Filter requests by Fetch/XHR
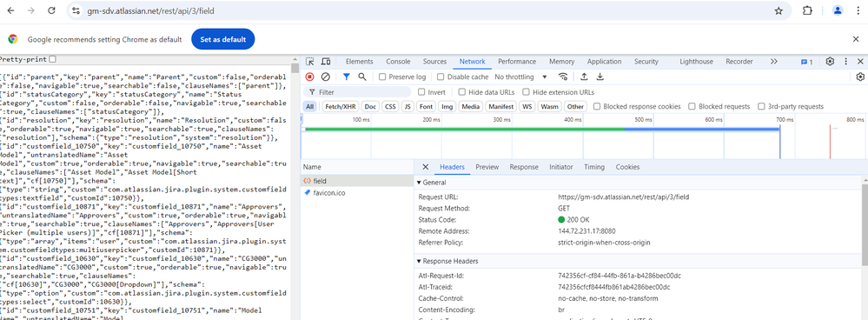868x320 pixels. pyautogui.click(x=340, y=106)
